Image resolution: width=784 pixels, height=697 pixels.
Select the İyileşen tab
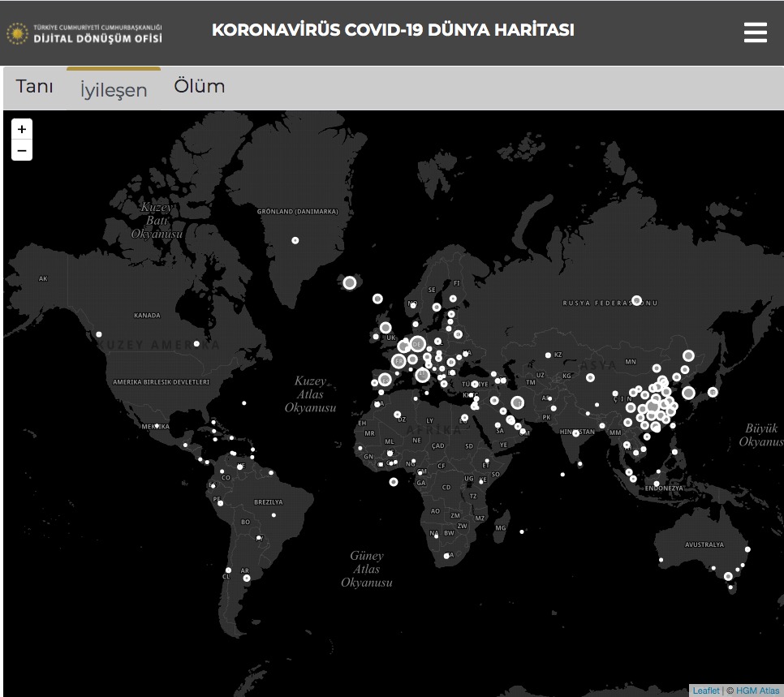point(114,90)
